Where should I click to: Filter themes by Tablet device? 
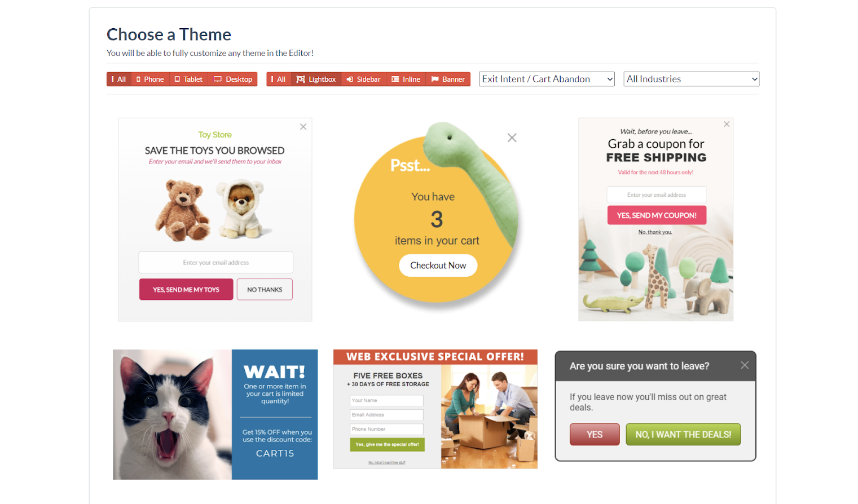click(x=188, y=79)
